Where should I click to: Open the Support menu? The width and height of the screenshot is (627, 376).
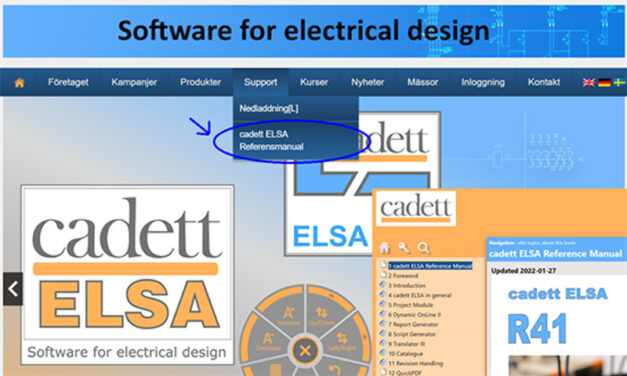tap(261, 82)
